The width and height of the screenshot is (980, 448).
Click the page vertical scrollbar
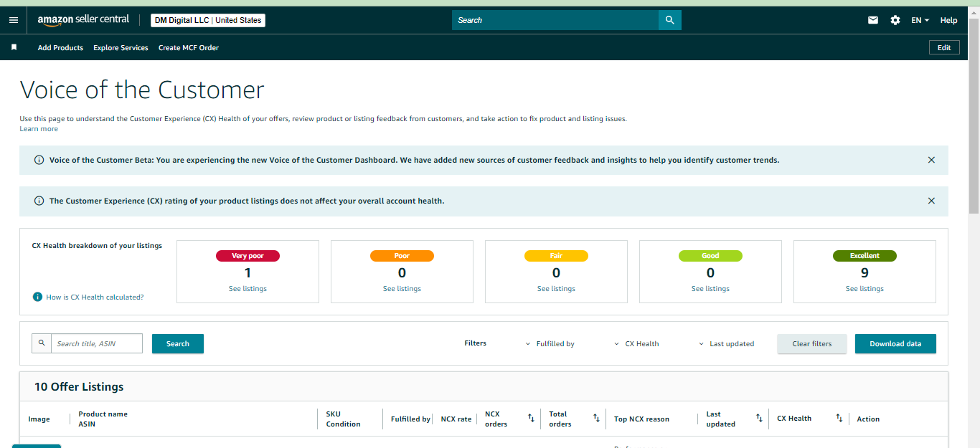pos(974,115)
